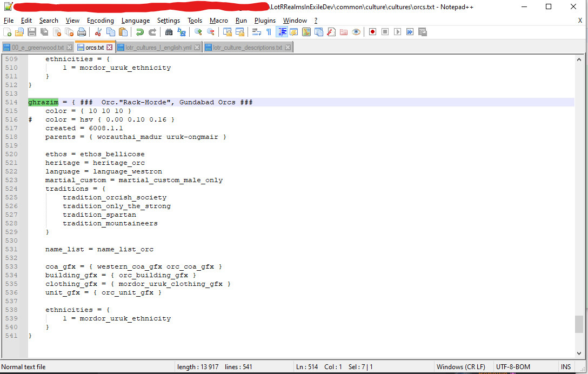588x374 pixels.
Task: Click the vertical scrollbar up arrow
Action: [579, 59]
